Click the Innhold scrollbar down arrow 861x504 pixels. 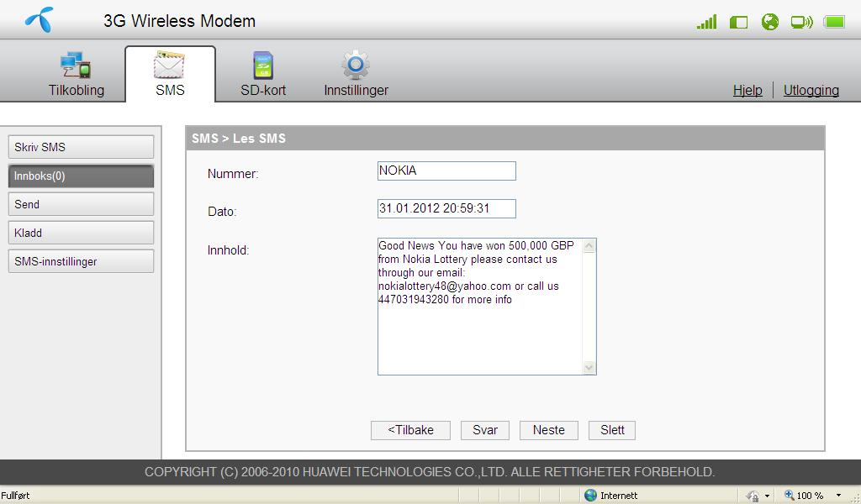coord(589,367)
